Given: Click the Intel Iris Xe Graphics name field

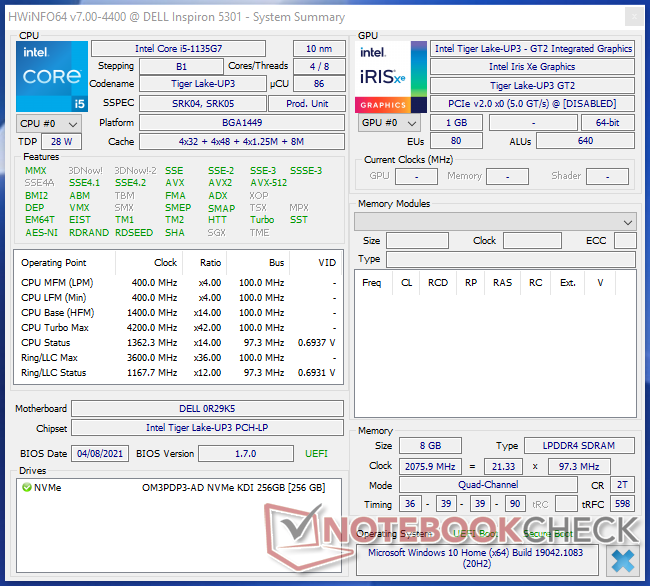Looking at the screenshot, I should point(533,66).
